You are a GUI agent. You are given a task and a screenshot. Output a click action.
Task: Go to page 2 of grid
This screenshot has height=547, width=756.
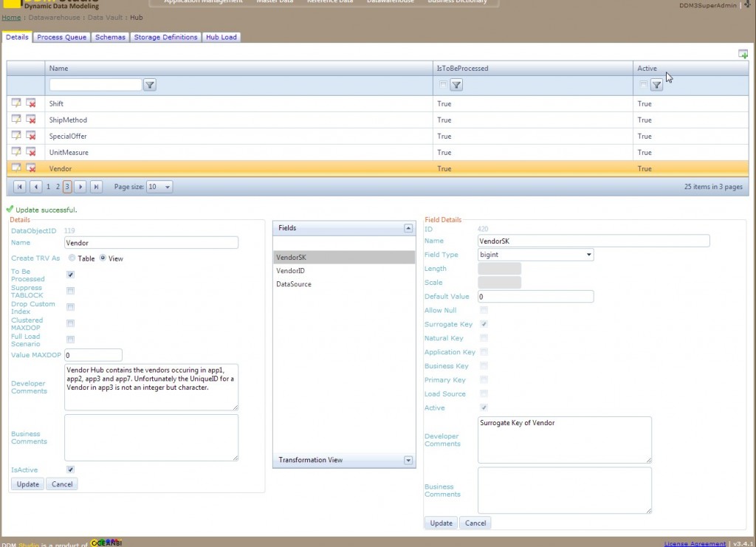[x=58, y=187]
